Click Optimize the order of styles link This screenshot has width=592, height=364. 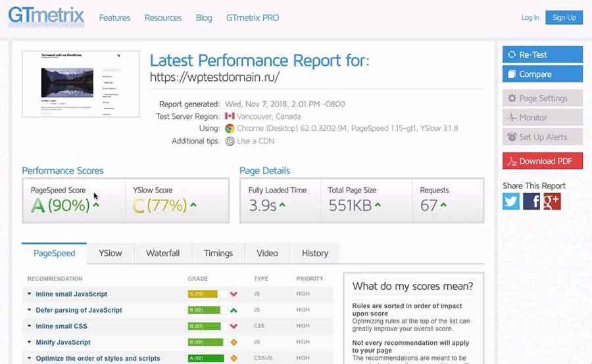tap(98, 358)
